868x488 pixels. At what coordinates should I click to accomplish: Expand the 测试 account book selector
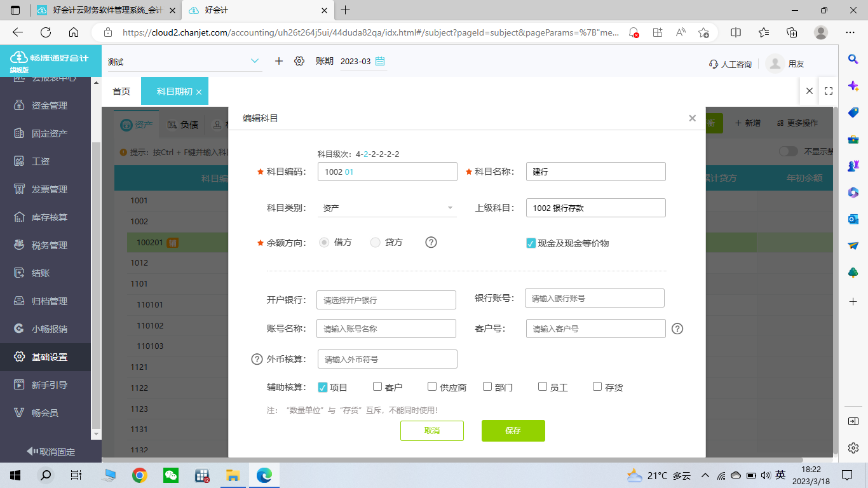click(x=255, y=61)
